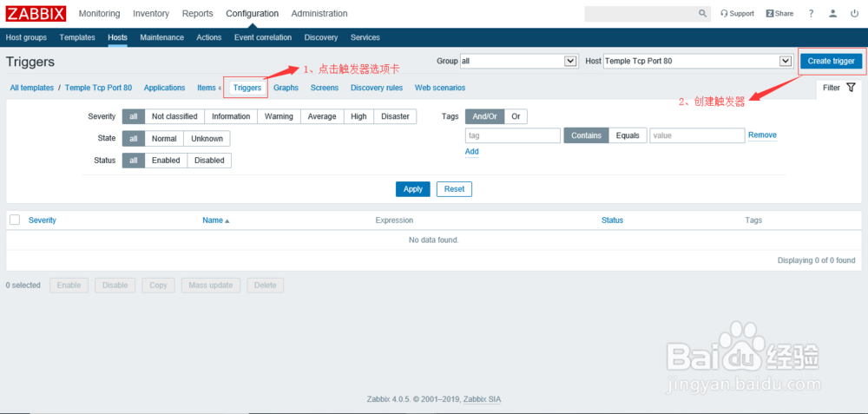
Task: Set the State filter to Unknown
Action: (x=207, y=138)
